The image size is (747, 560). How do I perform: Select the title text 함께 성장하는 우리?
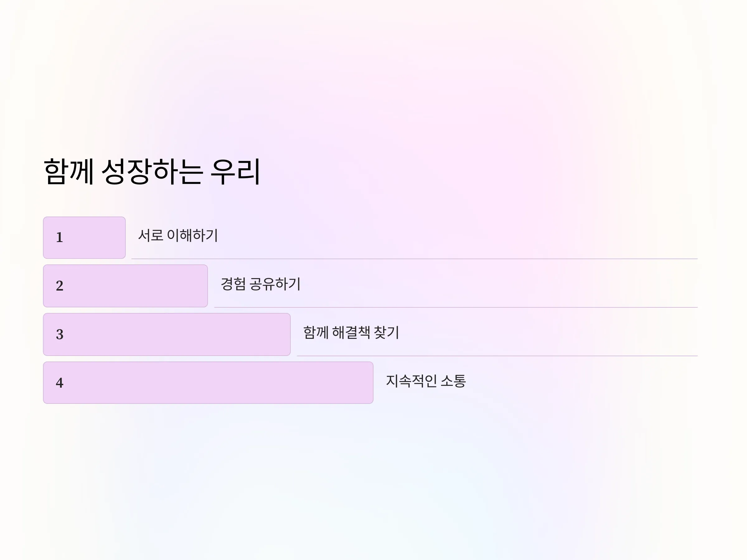pyautogui.click(x=152, y=171)
